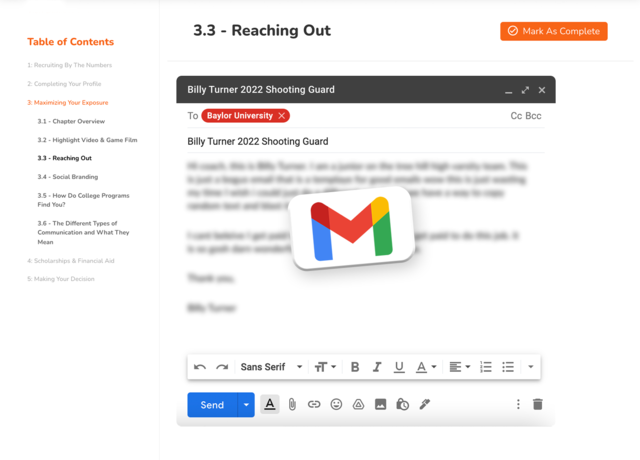This screenshot has height=460, width=640.
Task: Open the Sans Serif font dropdown
Action: [271, 367]
